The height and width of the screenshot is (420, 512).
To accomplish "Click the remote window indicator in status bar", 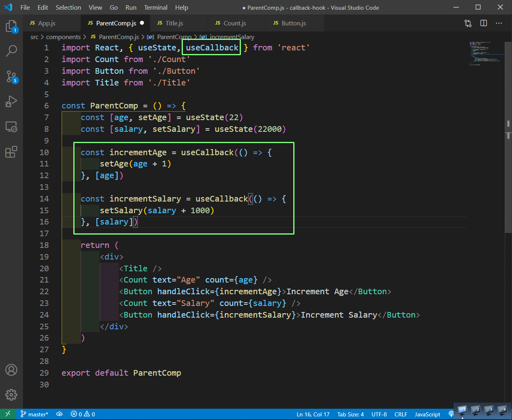I will pos(8,414).
